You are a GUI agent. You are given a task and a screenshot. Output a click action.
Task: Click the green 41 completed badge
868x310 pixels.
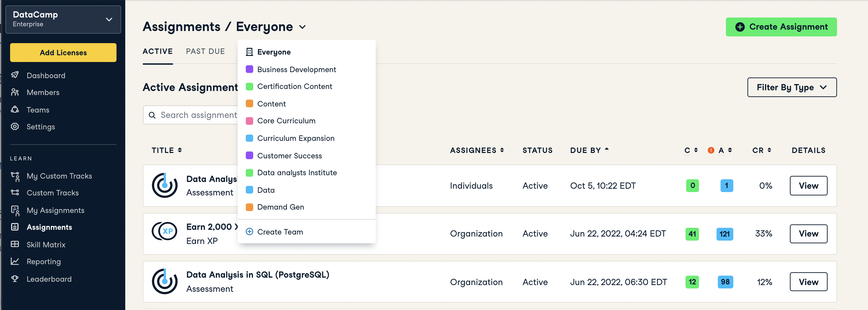pyautogui.click(x=692, y=234)
